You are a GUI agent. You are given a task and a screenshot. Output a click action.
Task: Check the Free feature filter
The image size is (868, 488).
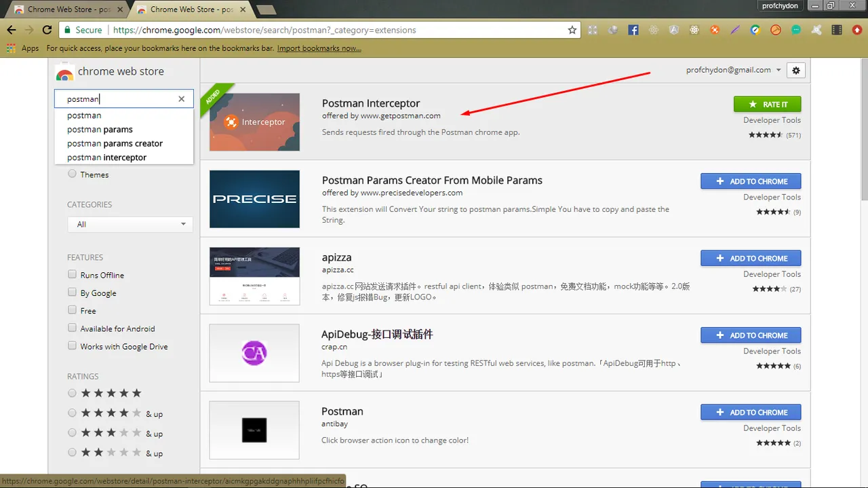(72, 309)
